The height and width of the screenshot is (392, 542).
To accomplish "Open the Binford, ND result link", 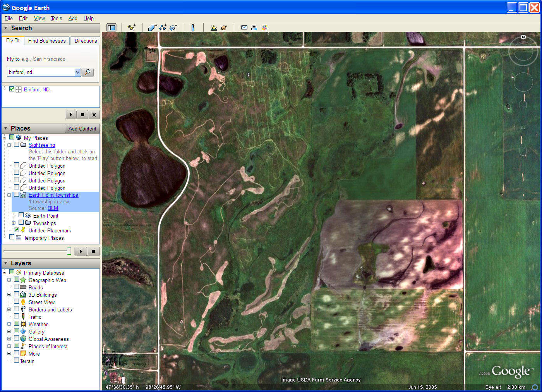I will (x=37, y=89).
